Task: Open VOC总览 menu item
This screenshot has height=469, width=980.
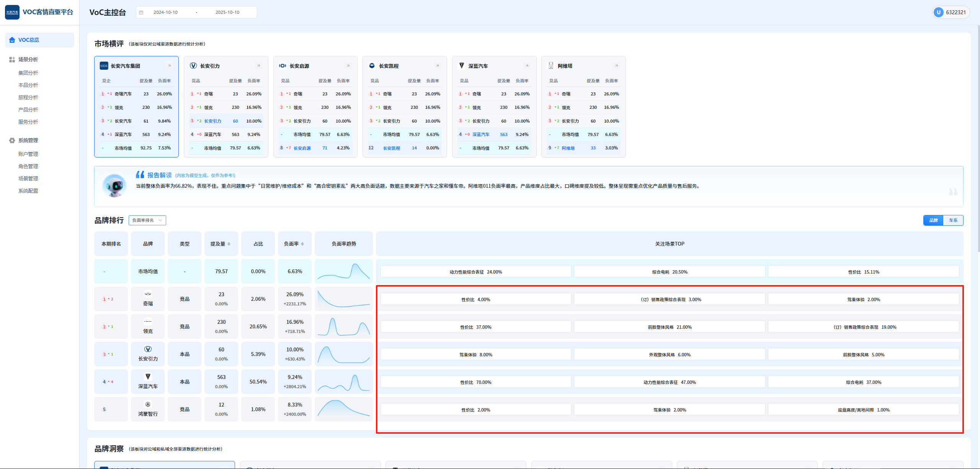Action: tap(29, 40)
